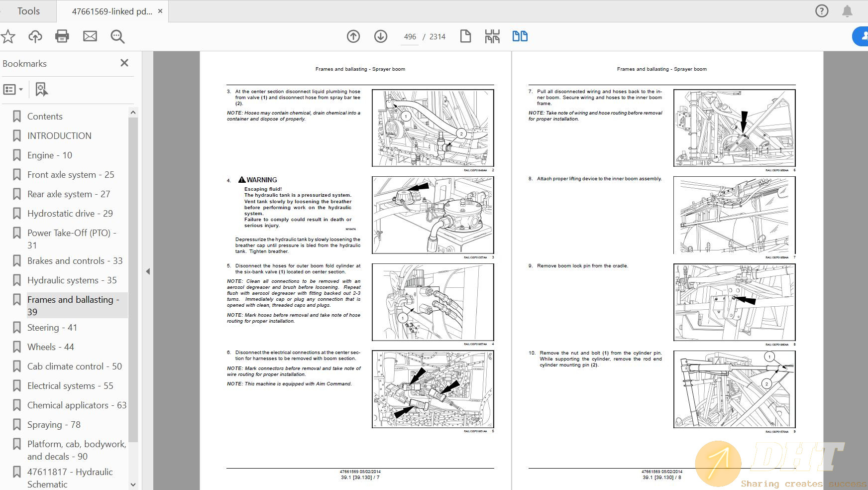The height and width of the screenshot is (490, 868).
Task: Open Spraying - 78 bookmark
Action: tap(54, 425)
